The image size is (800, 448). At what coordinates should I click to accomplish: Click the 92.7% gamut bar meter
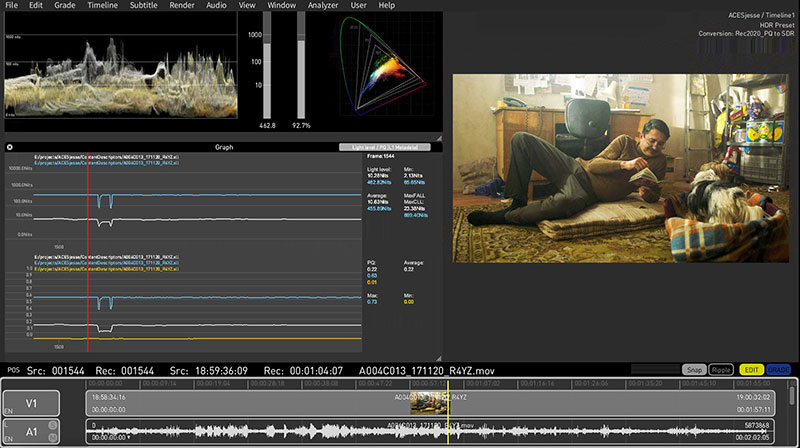(301, 65)
